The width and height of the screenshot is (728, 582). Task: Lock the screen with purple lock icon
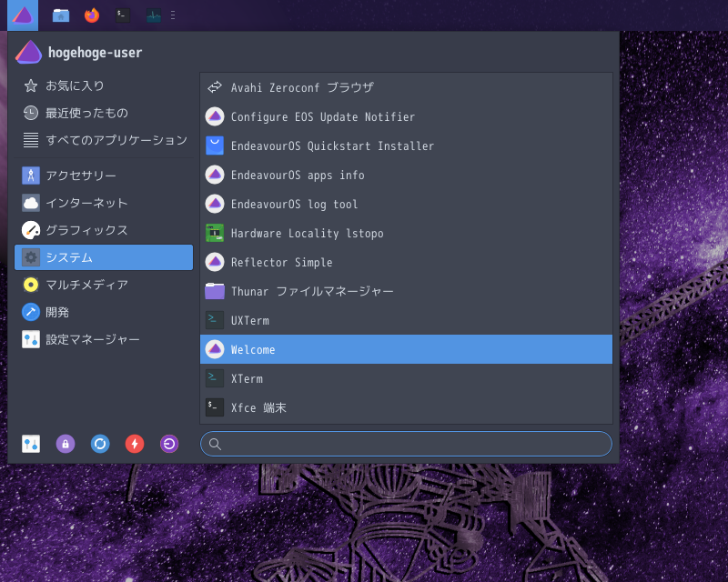[x=66, y=444]
